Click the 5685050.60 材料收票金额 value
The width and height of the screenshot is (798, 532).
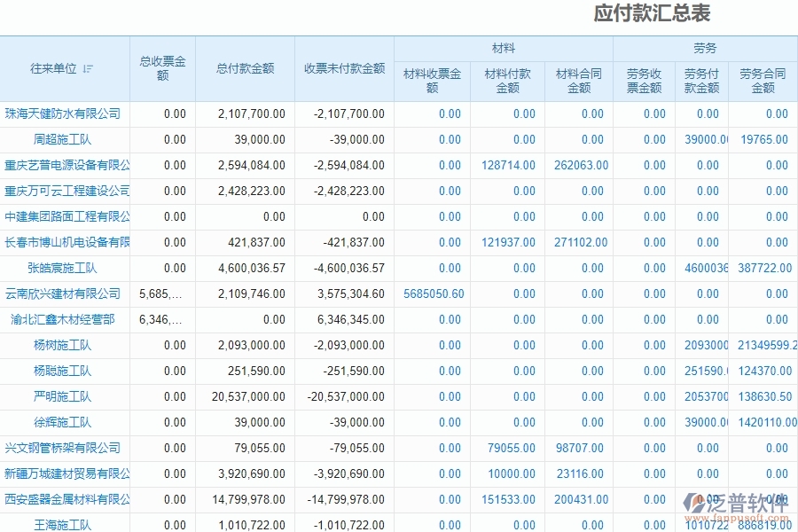point(434,293)
